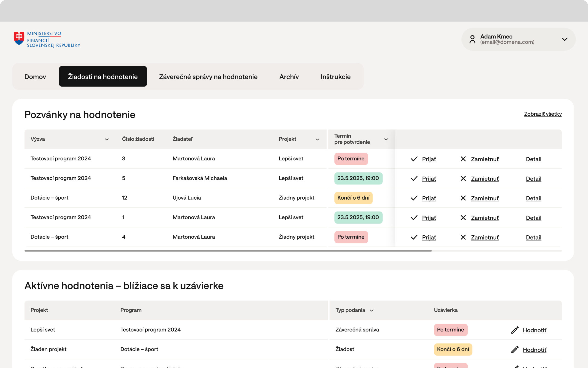Open Záverečné správy na hodnotenie tab

point(208,76)
